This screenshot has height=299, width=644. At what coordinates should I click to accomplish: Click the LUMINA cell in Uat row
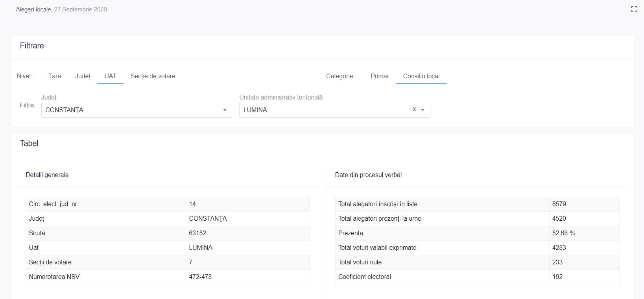[x=201, y=247]
